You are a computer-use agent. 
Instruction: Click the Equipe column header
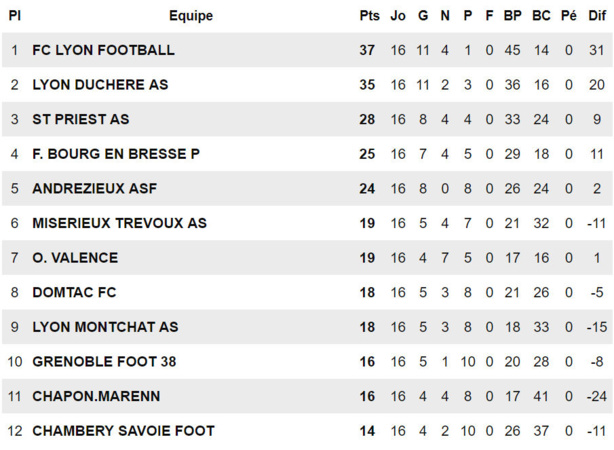(x=191, y=16)
